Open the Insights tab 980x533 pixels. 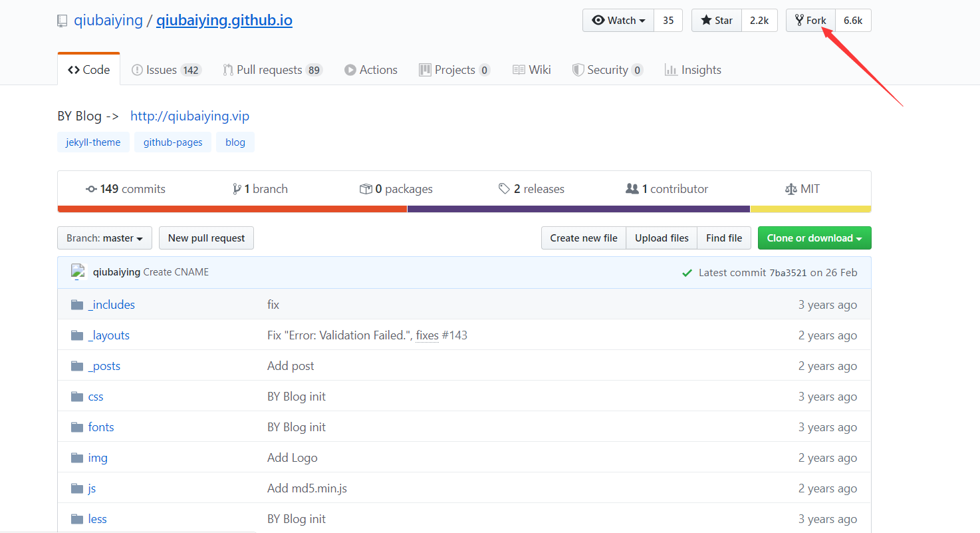click(x=693, y=70)
